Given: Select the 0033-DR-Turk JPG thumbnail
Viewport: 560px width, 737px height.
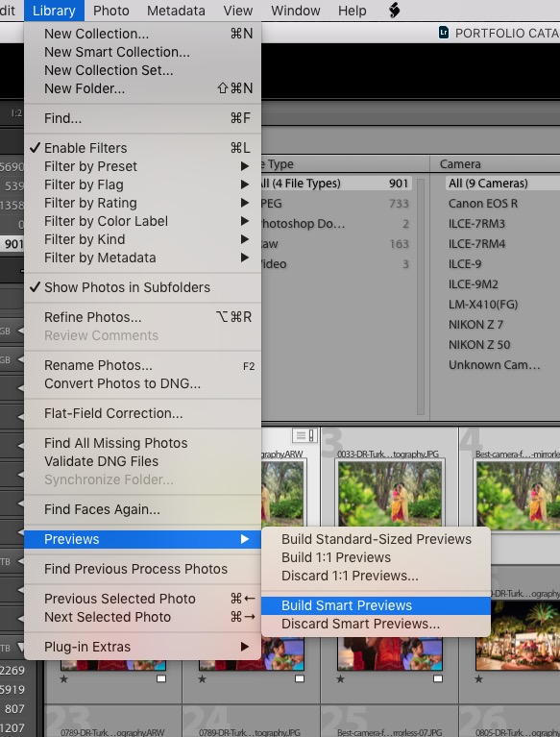Looking at the screenshot, I should tap(389, 489).
